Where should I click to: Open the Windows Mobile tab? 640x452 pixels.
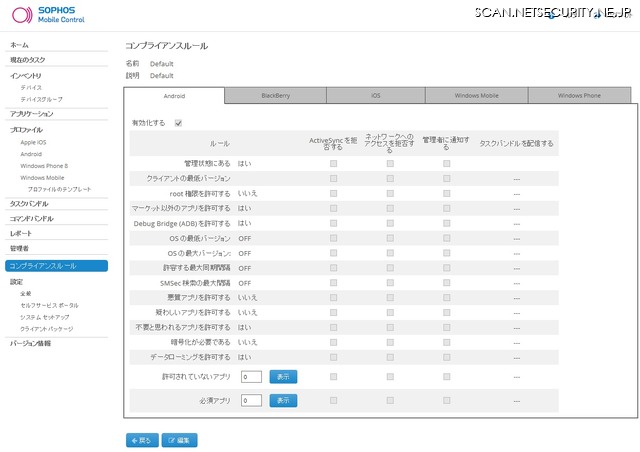476,95
